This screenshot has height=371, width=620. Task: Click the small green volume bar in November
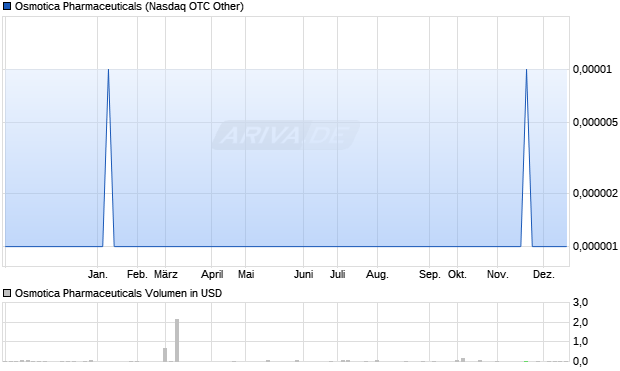[526, 361]
